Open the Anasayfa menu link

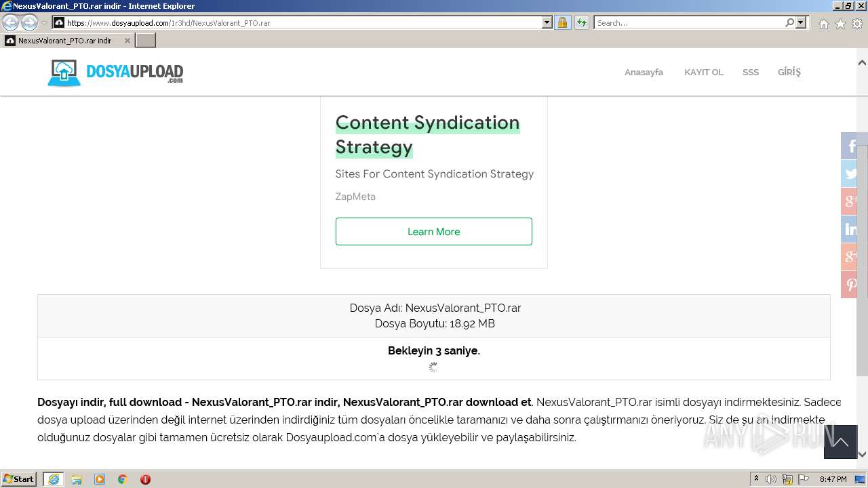click(644, 72)
